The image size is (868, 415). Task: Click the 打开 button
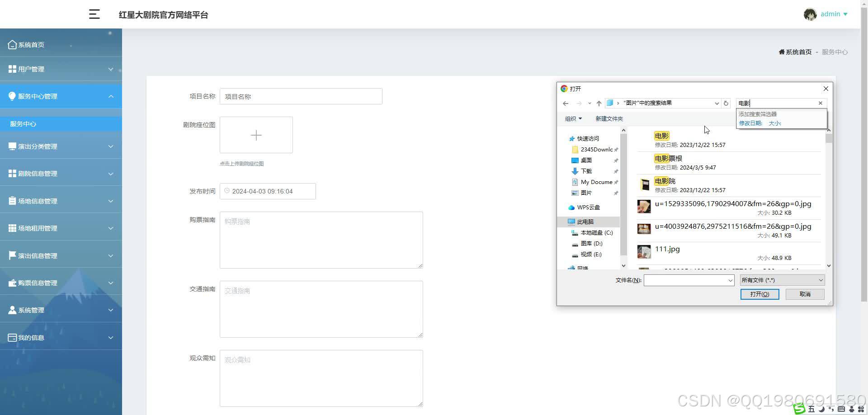point(759,294)
